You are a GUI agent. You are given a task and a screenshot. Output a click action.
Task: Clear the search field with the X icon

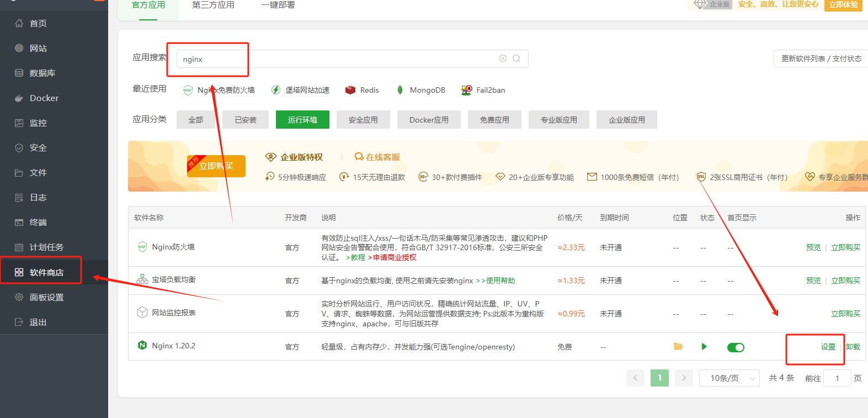(503, 59)
